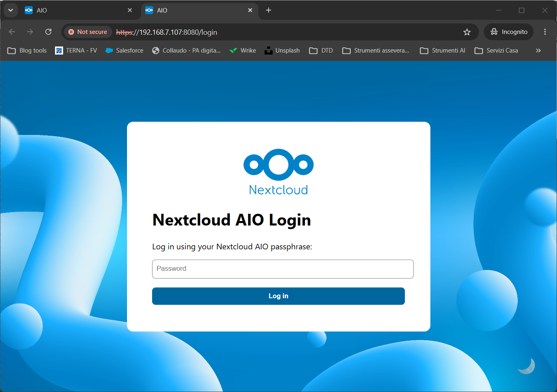Viewport: 557px width, 392px height.
Task: Open the Servizi Casa bookmark folder
Action: coord(496,51)
